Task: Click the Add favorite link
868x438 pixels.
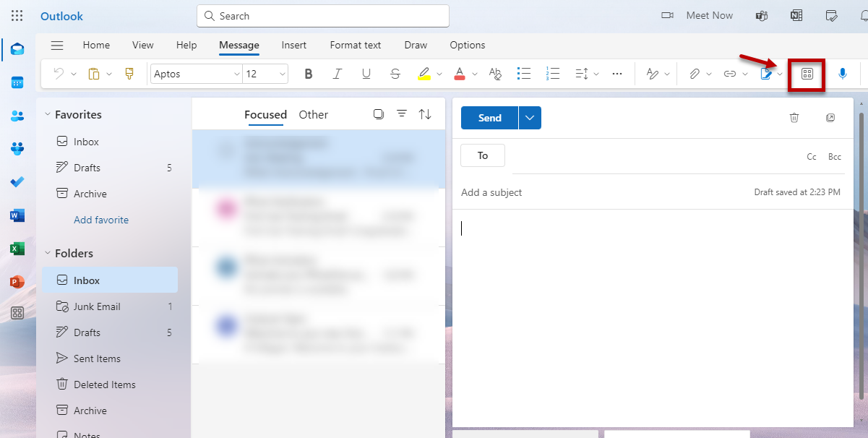Action: pyautogui.click(x=101, y=220)
